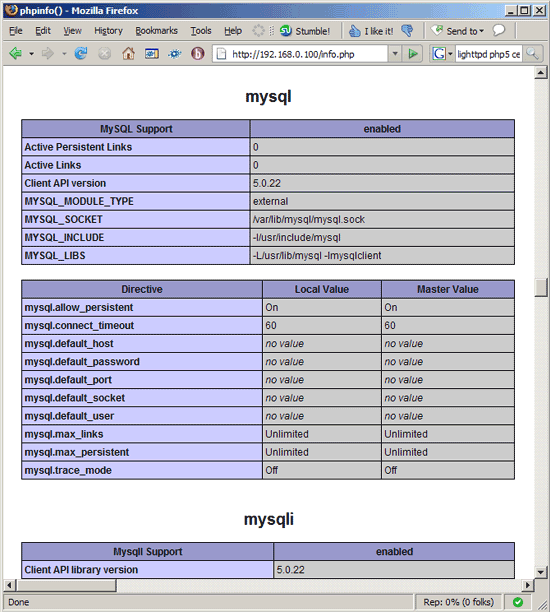This screenshot has width=550, height=612.
Task: Click the horizontal scrollbar left arrow
Action: [x=10, y=585]
